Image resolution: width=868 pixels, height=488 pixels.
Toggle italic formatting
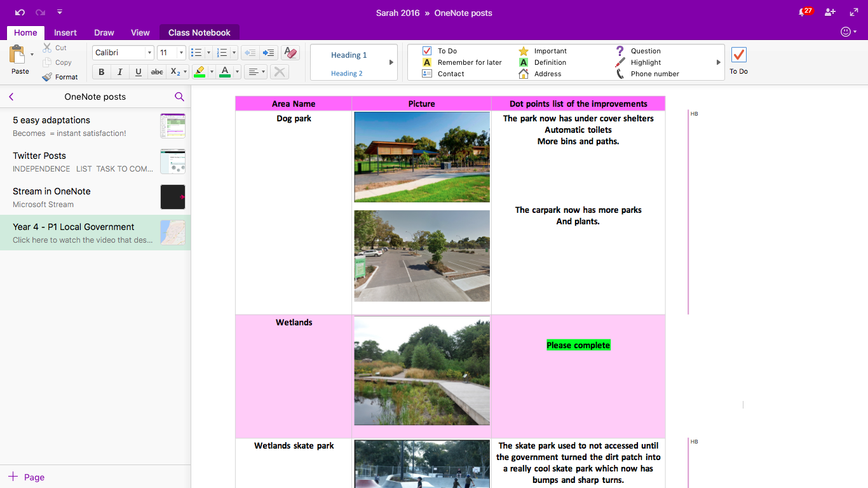tap(119, 72)
